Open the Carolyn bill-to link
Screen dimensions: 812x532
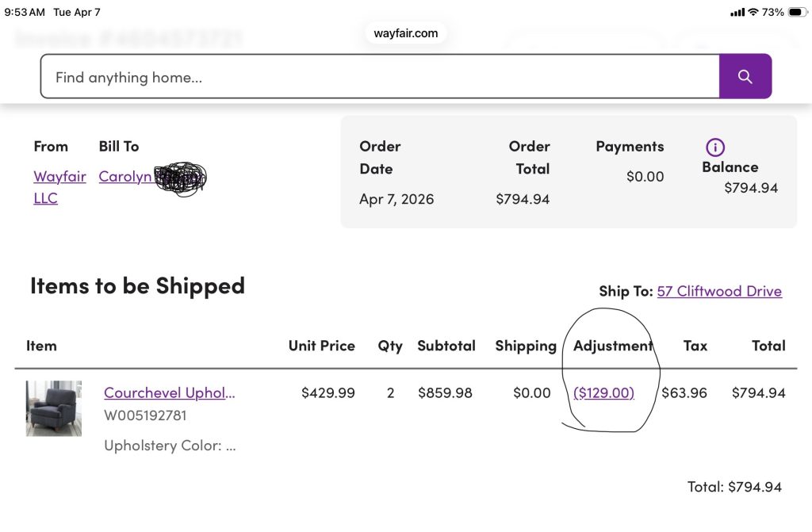(125, 177)
